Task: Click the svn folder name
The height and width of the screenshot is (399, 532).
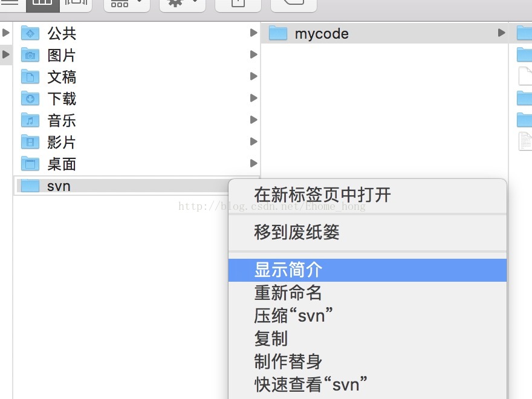Action: (59, 186)
